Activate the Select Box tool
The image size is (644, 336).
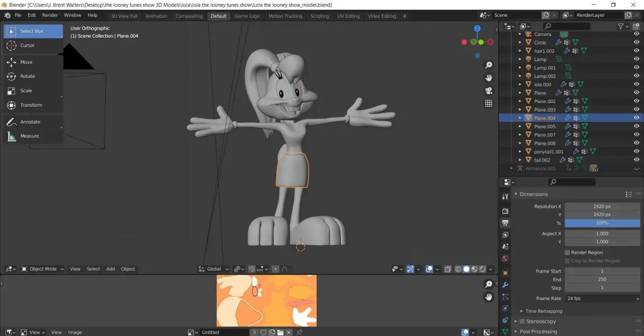33,31
